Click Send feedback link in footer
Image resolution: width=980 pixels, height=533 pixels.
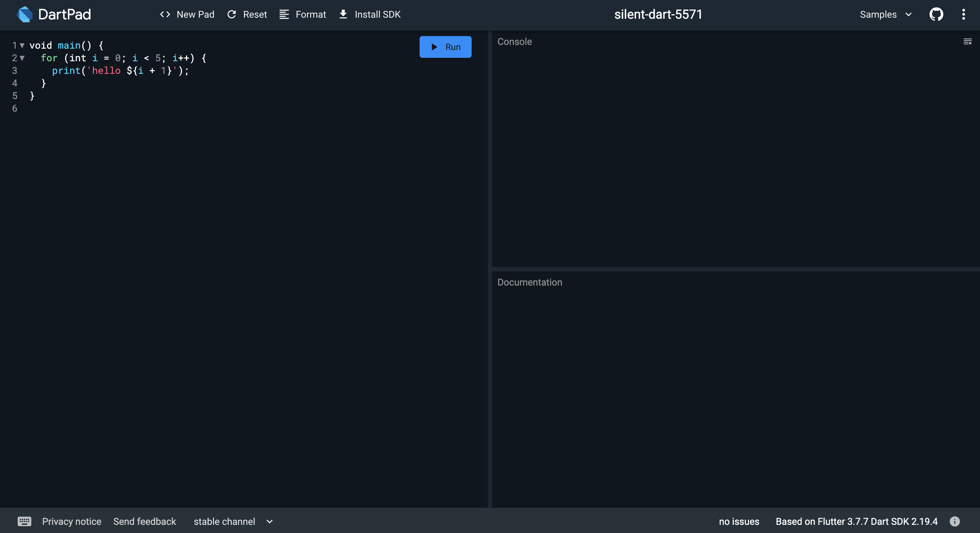tap(144, 521)
